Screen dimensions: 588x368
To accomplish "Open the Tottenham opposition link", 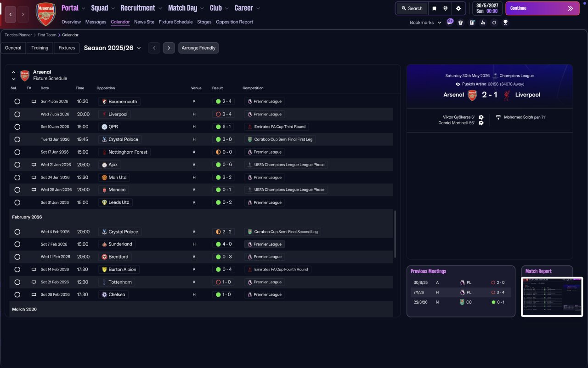I will click(117, 282).
